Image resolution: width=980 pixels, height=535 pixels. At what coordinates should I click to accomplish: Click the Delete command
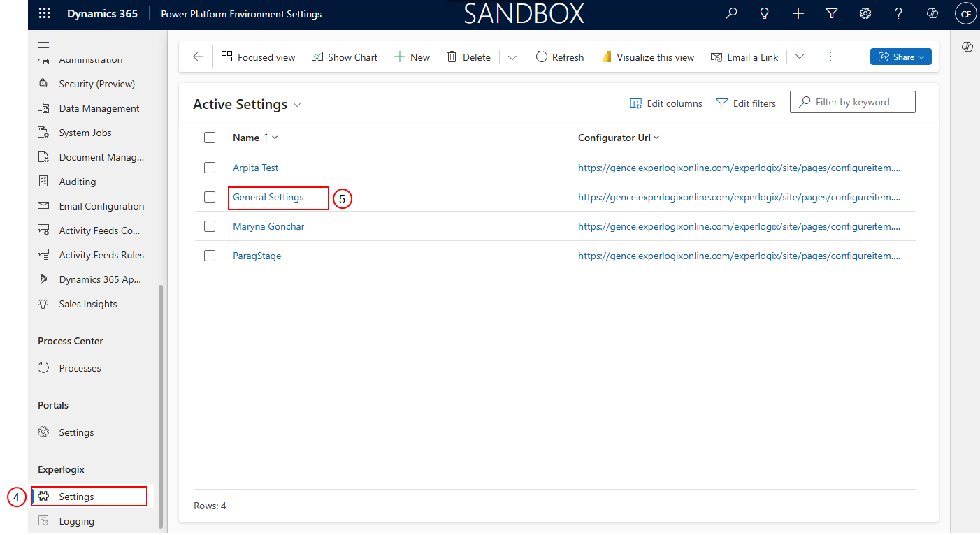[469, 57]
